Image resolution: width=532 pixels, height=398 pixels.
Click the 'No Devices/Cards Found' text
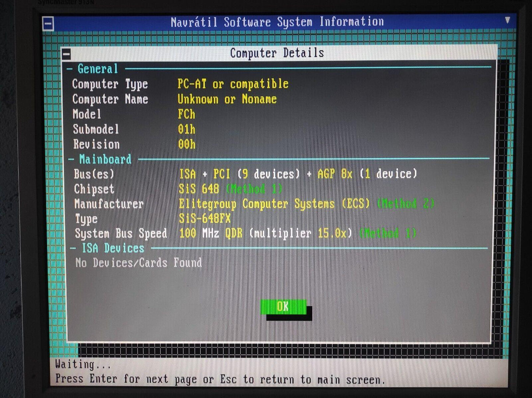[138, 263]
